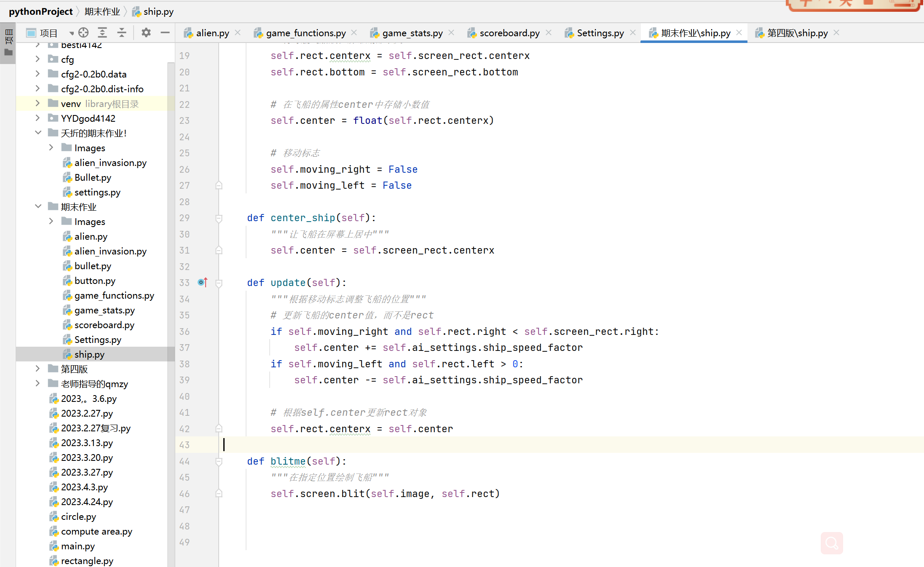
Task: Open 2023.2.27复习.py in project tree
Action: point(96,428)
